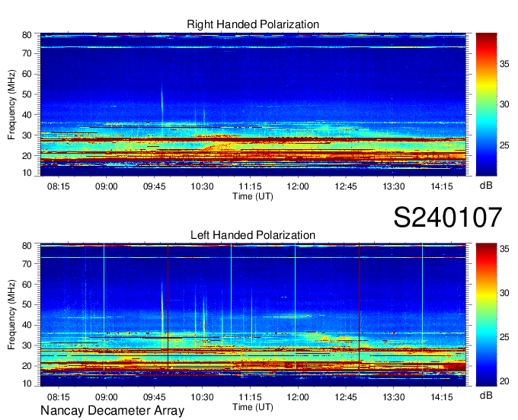
Task: Select the S240107 observation label
Action: tap(448, 218)
